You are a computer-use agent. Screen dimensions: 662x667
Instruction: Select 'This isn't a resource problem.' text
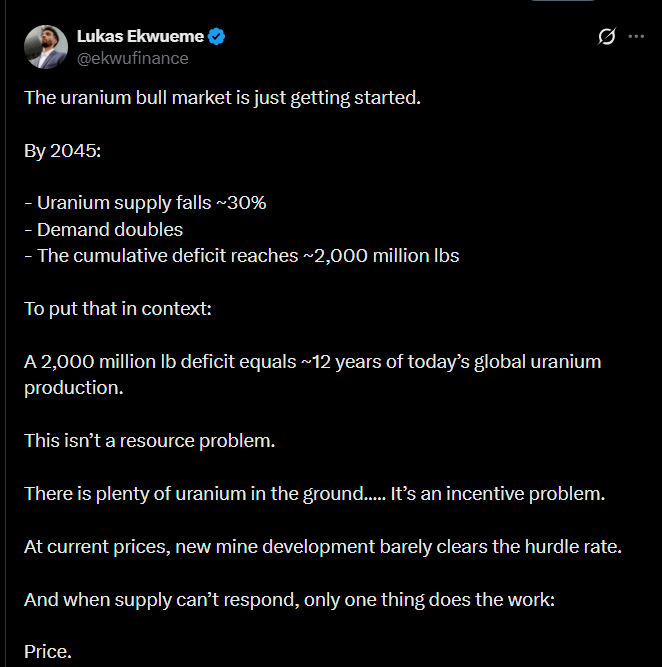(150, 441)
